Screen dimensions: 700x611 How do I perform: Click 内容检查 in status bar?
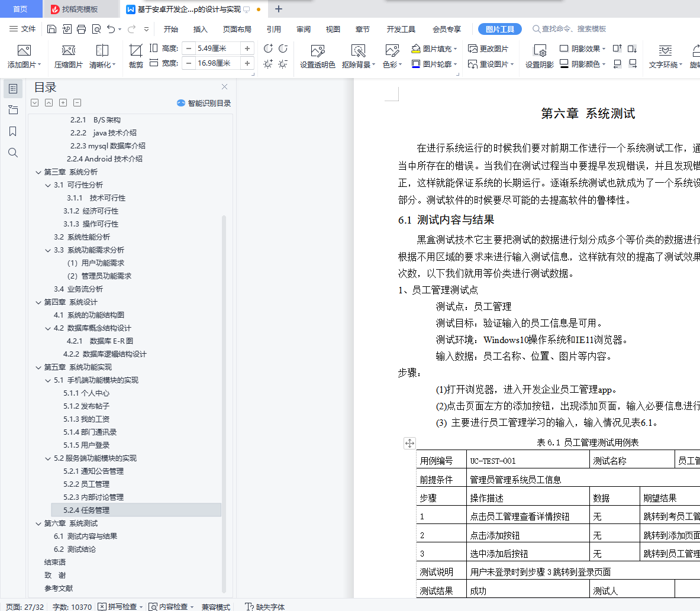point(171,606)
